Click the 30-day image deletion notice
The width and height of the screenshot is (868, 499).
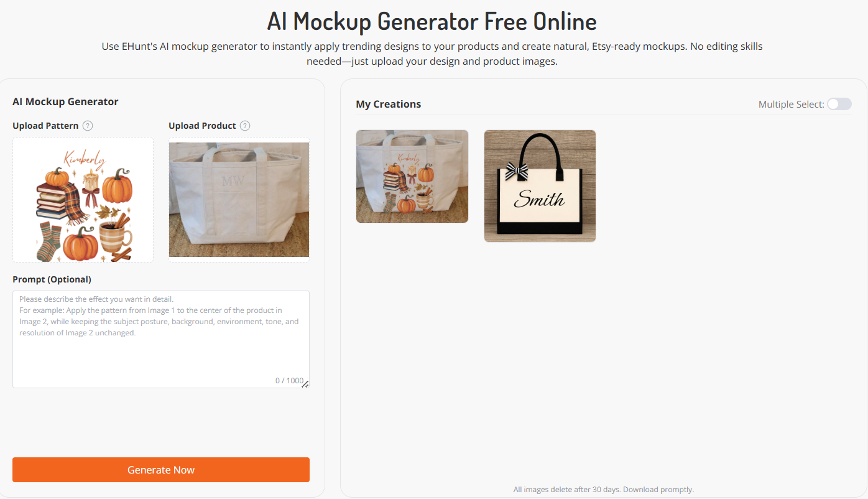pos(604,490)
